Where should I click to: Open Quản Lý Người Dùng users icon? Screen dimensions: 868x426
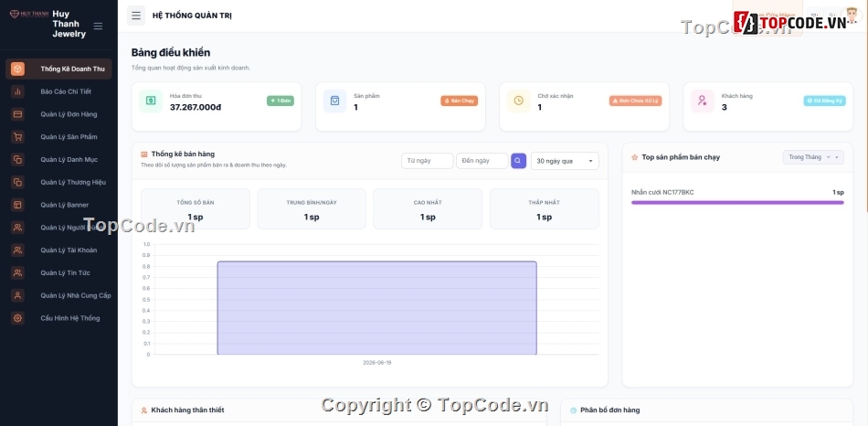17,227
